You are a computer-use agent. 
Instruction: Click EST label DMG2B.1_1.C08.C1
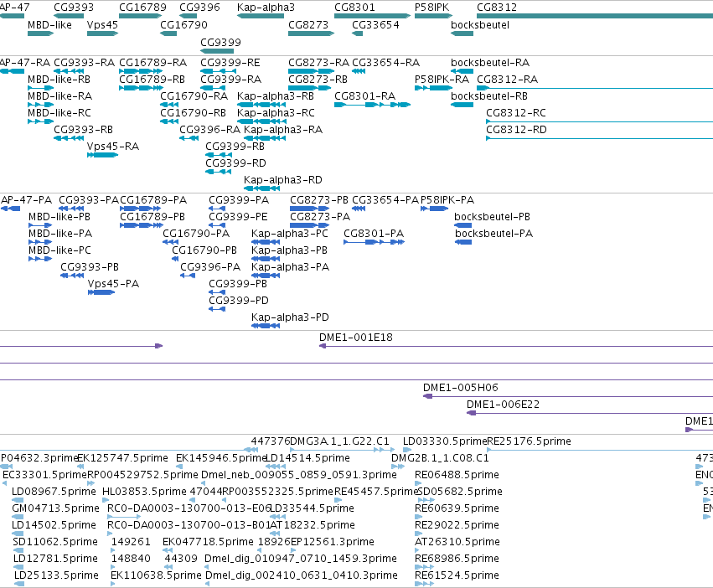tap(440, 458)
